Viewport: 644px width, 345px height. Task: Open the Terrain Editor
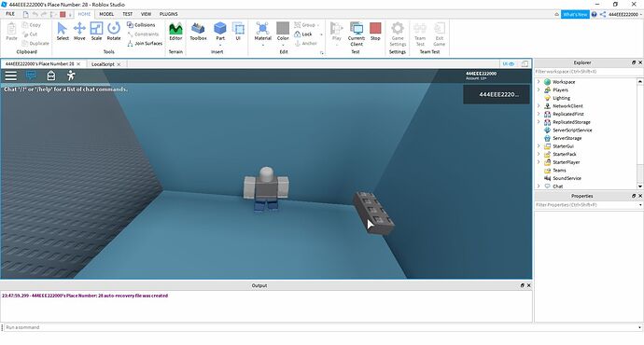click(175, 31)
